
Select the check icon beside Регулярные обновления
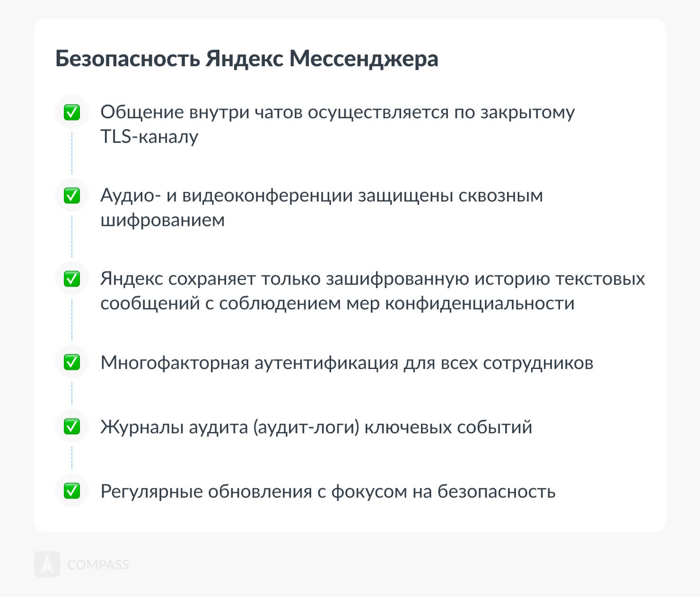72,491
